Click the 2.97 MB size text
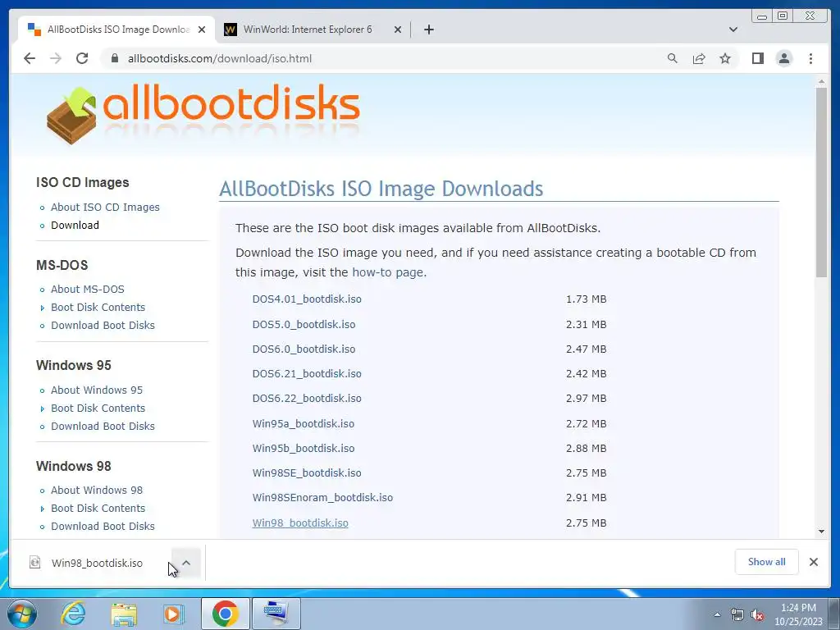Image resolution: width=840 pixels, height=630 pixels. pyautogui.click(x=586, y=398)
